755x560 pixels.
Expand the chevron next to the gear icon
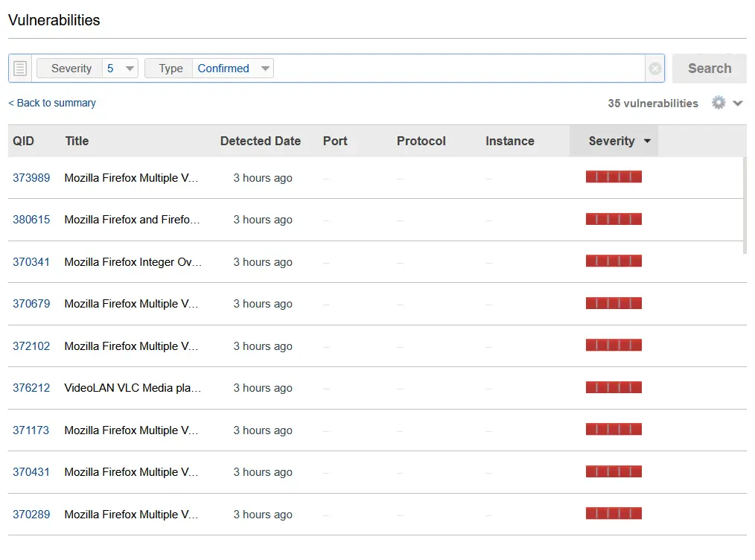click(738, 103)
